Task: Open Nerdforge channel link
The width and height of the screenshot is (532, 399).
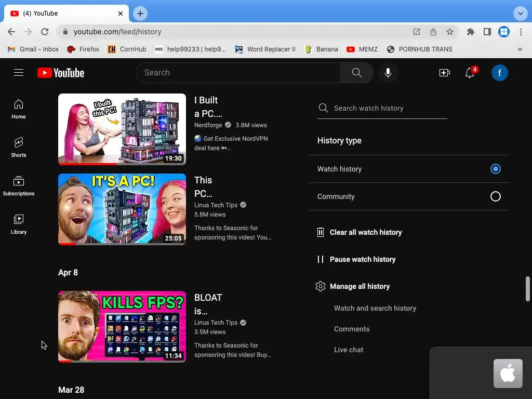Action: coord(208,125)
